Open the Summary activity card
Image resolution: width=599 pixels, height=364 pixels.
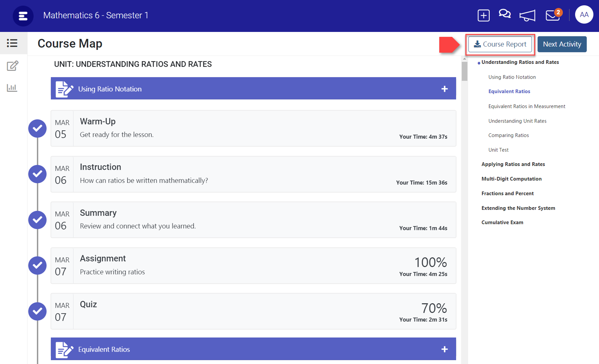tap(253, 220)
